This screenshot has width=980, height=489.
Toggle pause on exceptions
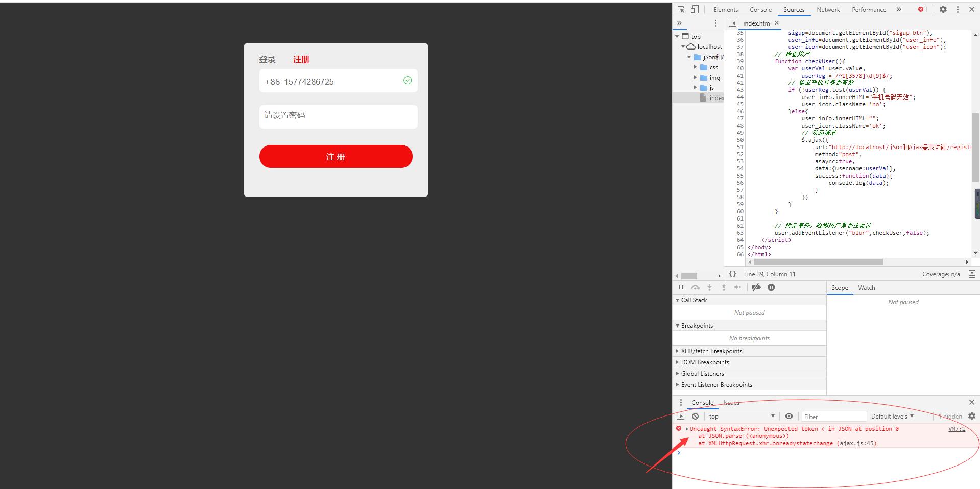pos(771,287)
